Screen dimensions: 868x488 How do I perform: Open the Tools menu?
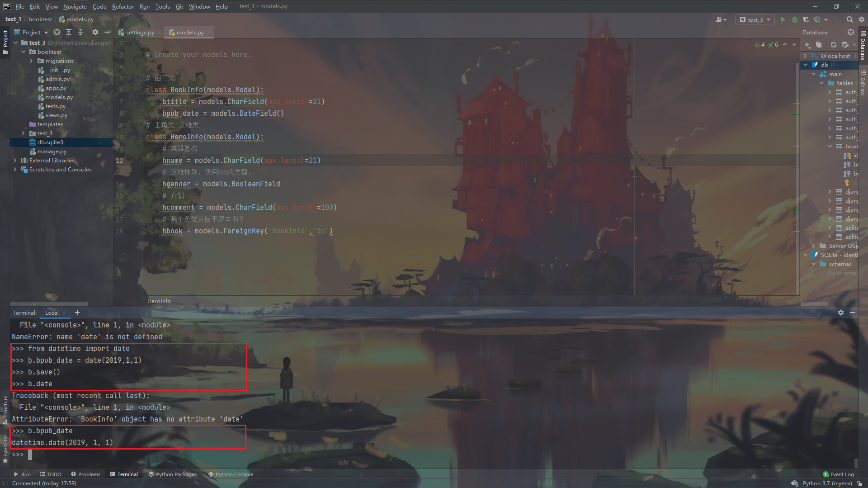point(162,6)
